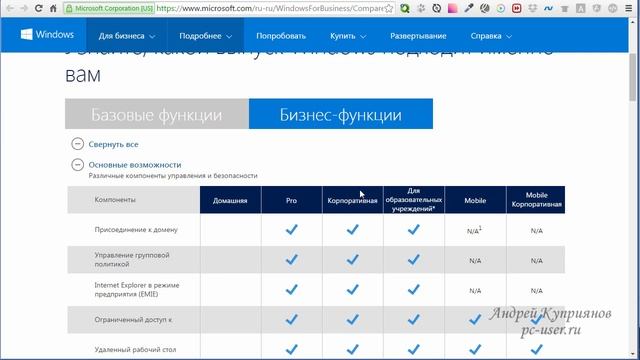Open the Попробовать menu item
640x360 pixels.
[x=281, y=36]
